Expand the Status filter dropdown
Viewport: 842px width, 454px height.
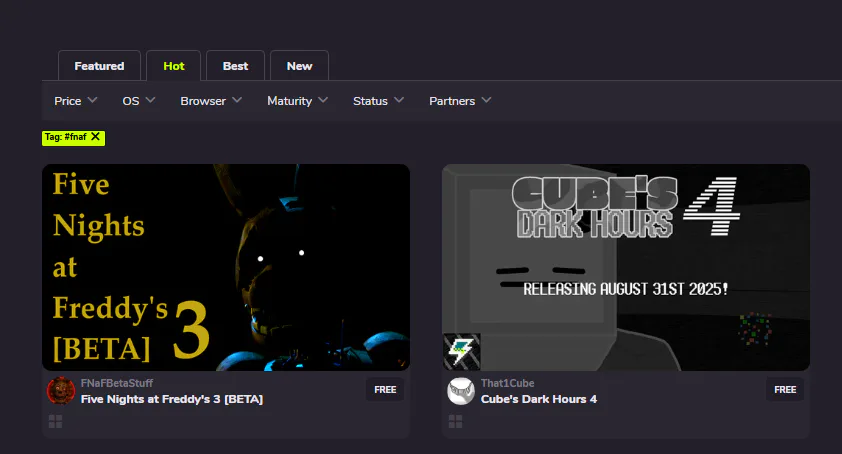tap(379, 101)
